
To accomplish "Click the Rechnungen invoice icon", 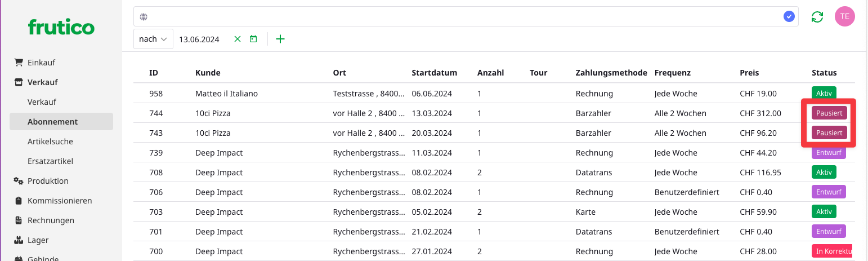I will tap(18, 220).
